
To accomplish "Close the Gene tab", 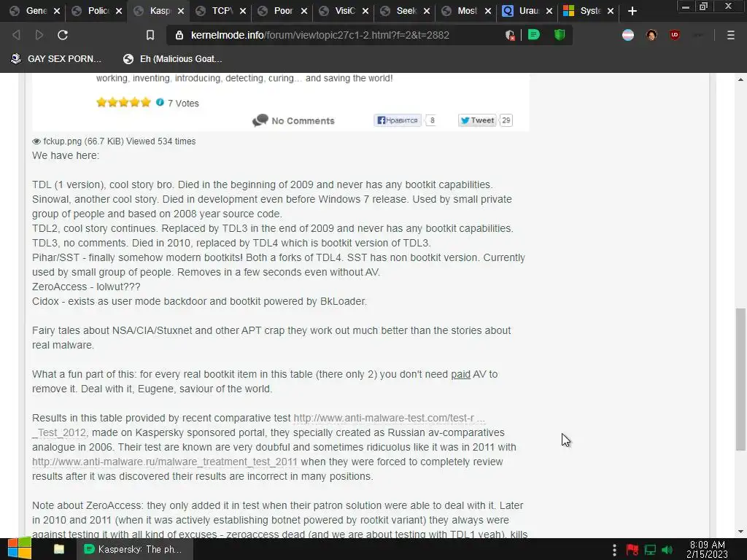I will 57,11.
